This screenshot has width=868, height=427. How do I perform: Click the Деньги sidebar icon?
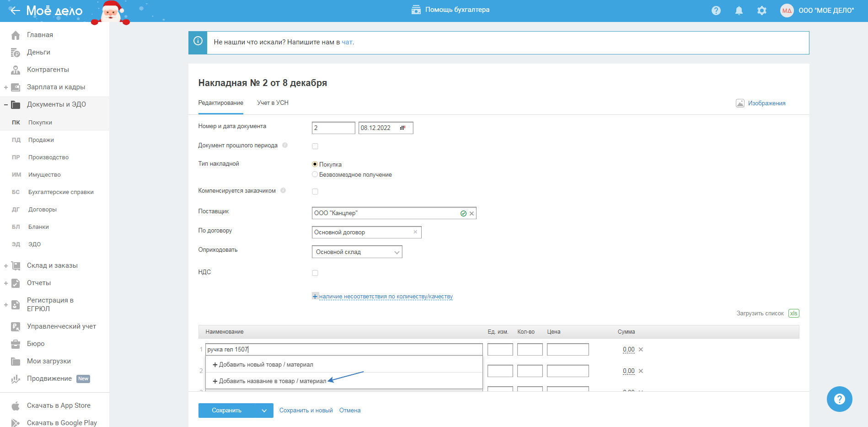16,53
